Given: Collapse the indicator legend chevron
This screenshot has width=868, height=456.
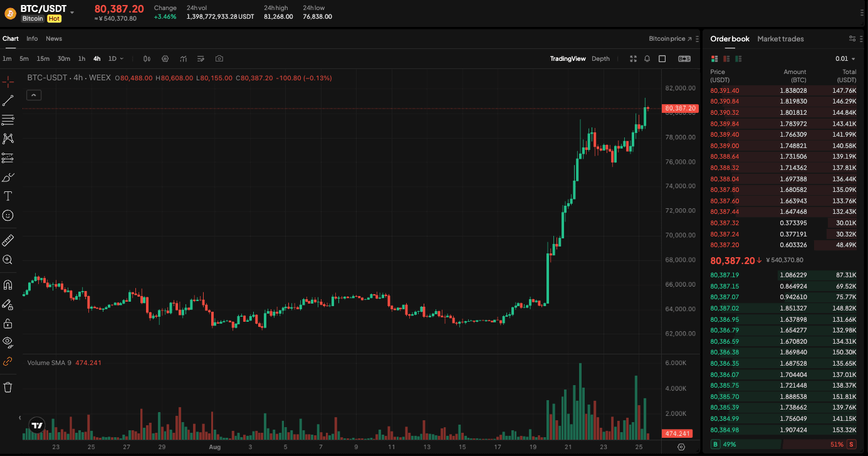Looking at the screenshot, I should tap(34, 95).
